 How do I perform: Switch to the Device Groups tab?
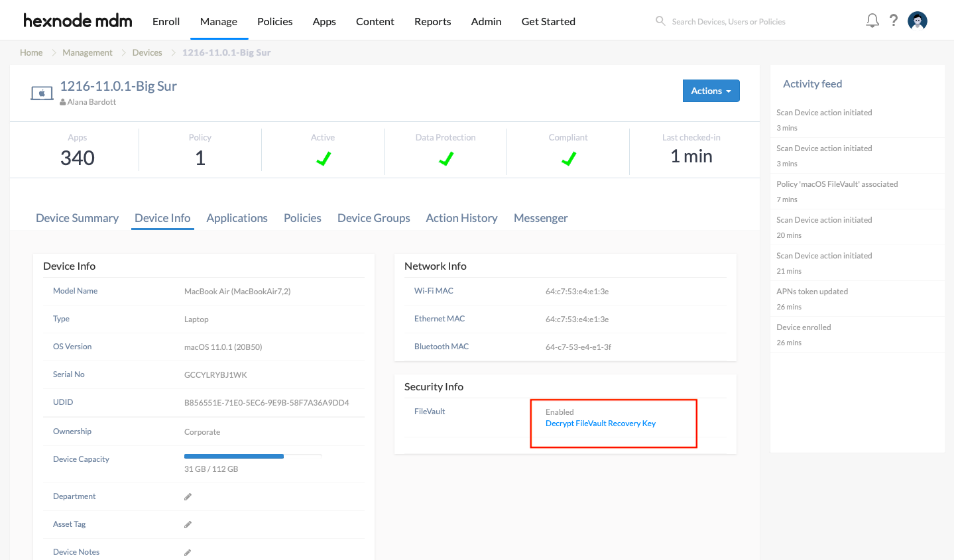point(374,218)
